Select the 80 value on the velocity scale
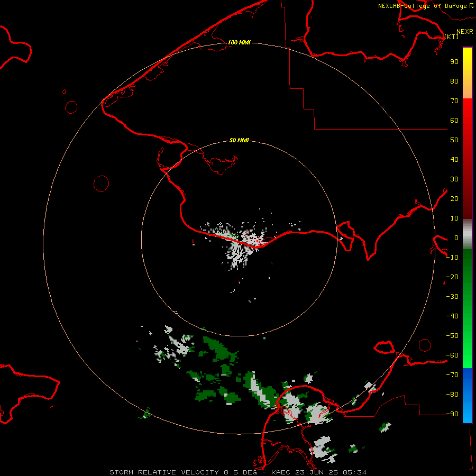Image resolution: width=476 pixels, height=476 pixels. [454, 81]
